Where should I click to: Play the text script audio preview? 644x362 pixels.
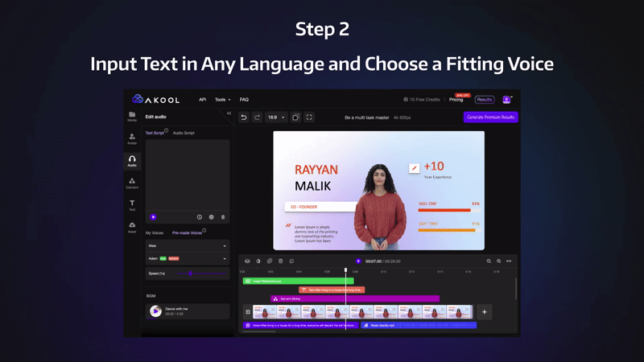pyautogui.click(x=153, y=216)
